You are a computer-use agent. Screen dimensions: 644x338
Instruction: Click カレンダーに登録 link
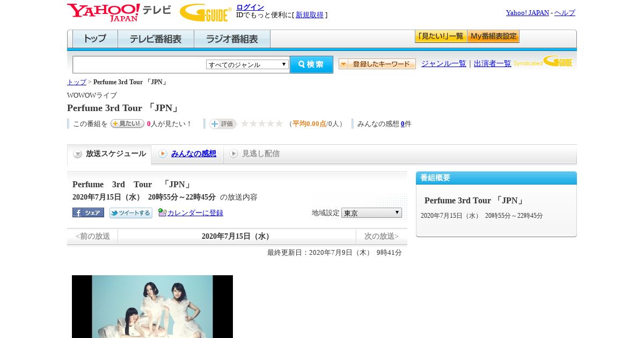[x=195, y=213]
